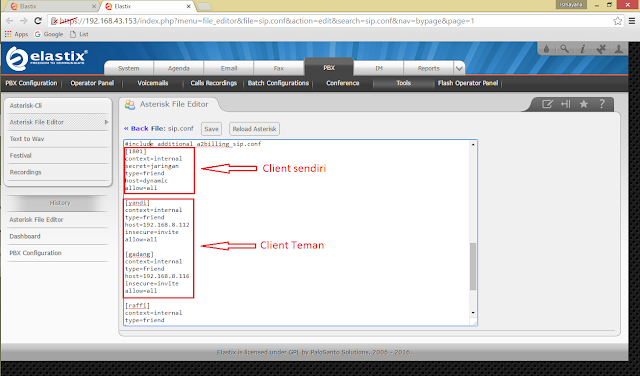
Task: Expand more main tabs dropdown arrow
Action: coord(459,69)
